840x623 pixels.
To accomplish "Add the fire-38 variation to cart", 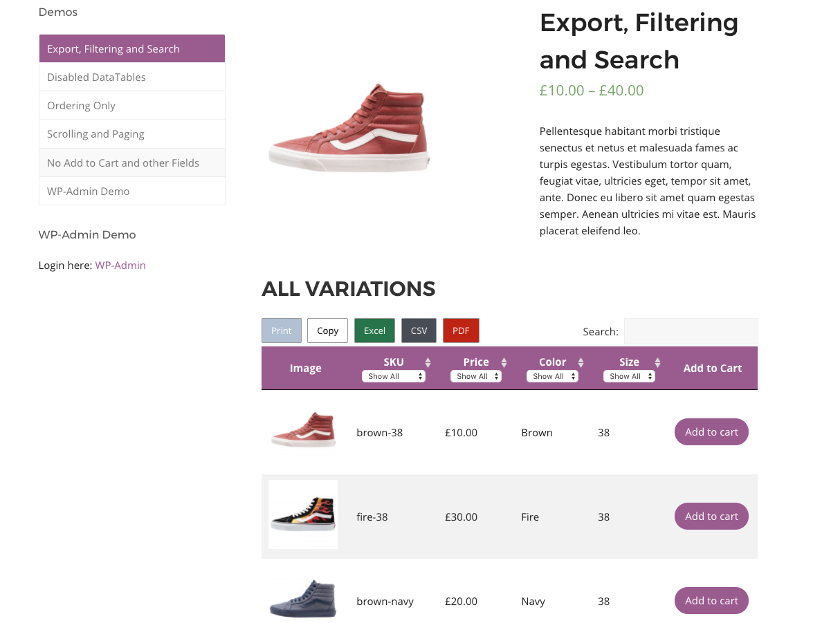I will [711, 516].
